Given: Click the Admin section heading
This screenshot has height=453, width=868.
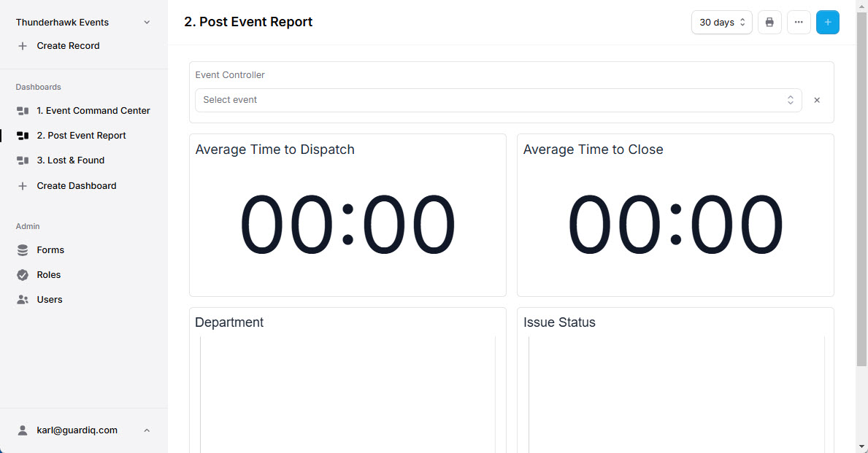Looking at the screenshot, I should (x=28, y=226).
